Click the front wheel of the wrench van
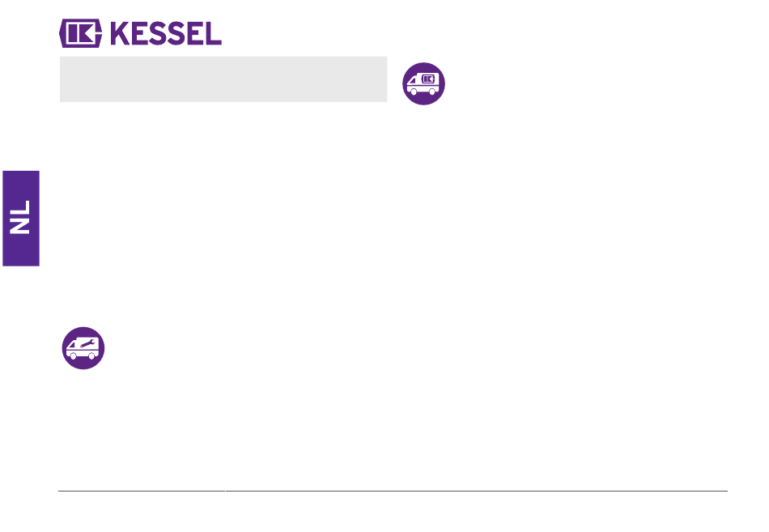The width and height of the screenshot is (769, 532). click(x=73, y=355)
